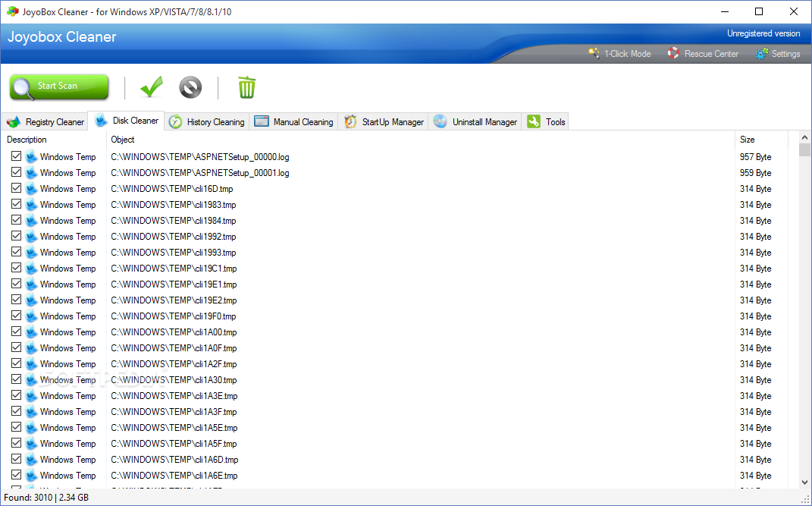
Task: Click the Windows Temp icon beside cli1A6E.tmp
Action: coord(31,476)
